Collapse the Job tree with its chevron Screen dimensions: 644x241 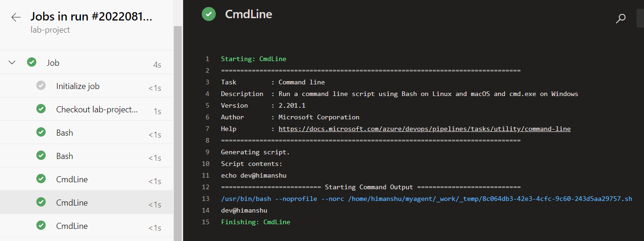[12, 62]
